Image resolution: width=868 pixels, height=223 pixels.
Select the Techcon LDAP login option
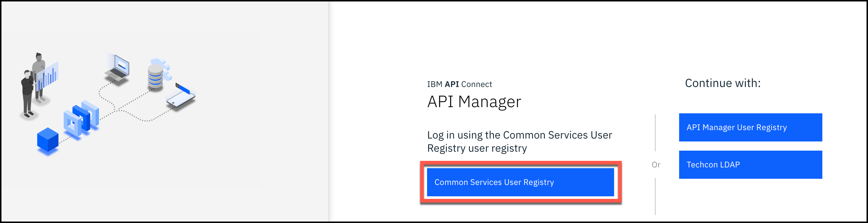click(750, 165)
